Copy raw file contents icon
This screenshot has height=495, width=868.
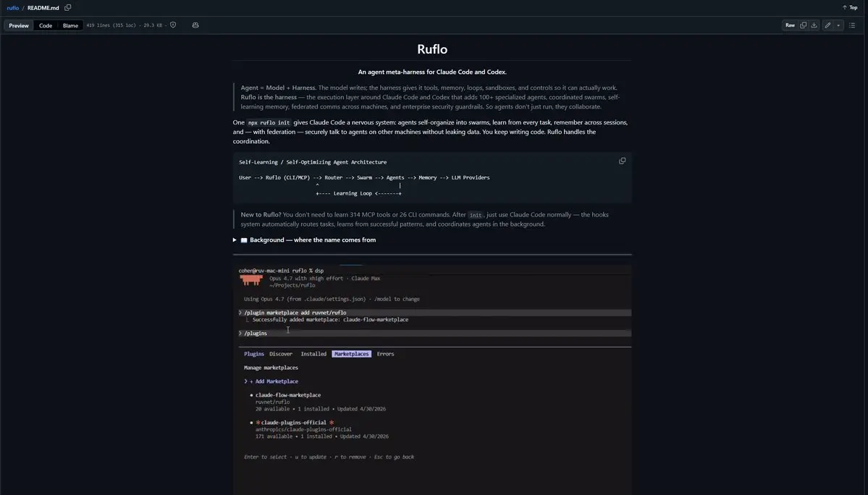[804, 25]
